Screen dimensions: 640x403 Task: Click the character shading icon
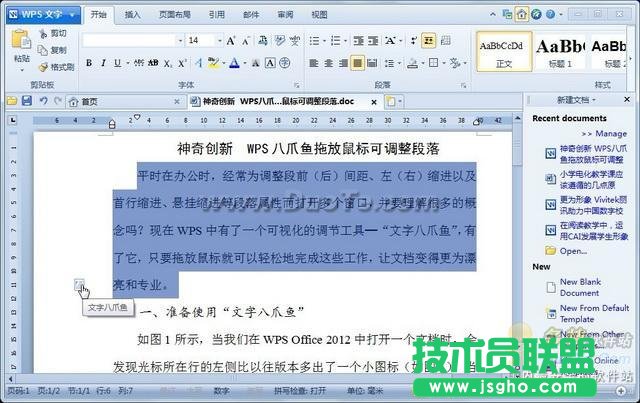point(256,63)
